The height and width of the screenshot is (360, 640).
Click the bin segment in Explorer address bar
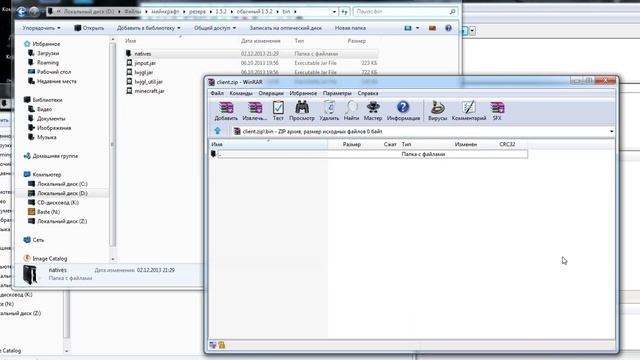[286, 12]
